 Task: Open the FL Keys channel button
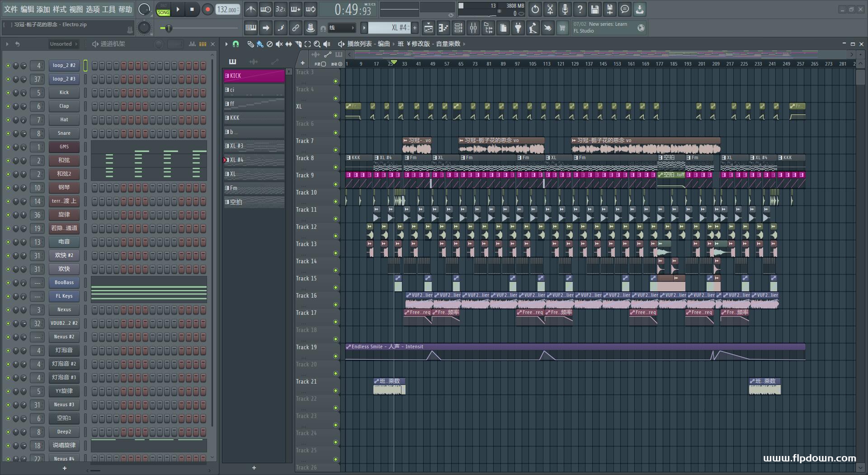64,296
